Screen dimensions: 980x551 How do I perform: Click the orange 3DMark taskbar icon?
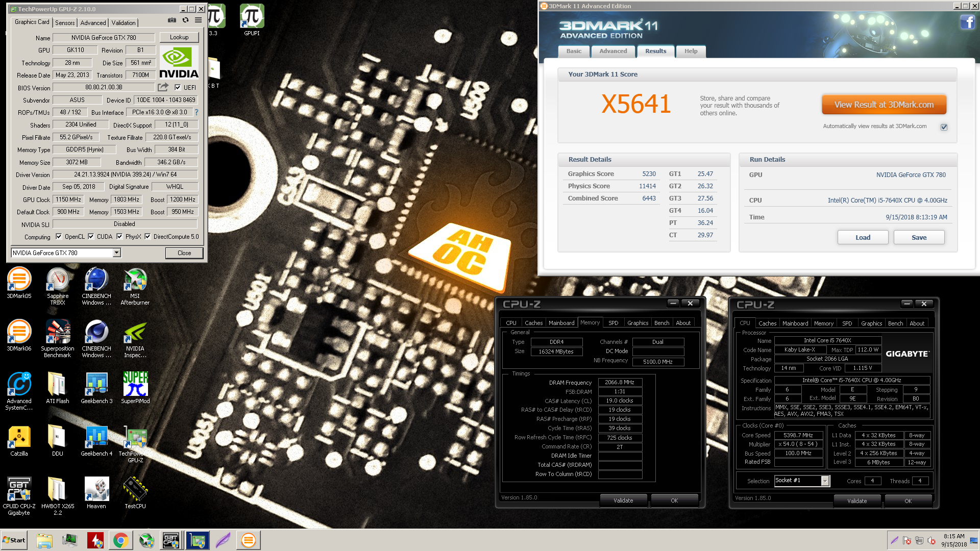point(248,540)
